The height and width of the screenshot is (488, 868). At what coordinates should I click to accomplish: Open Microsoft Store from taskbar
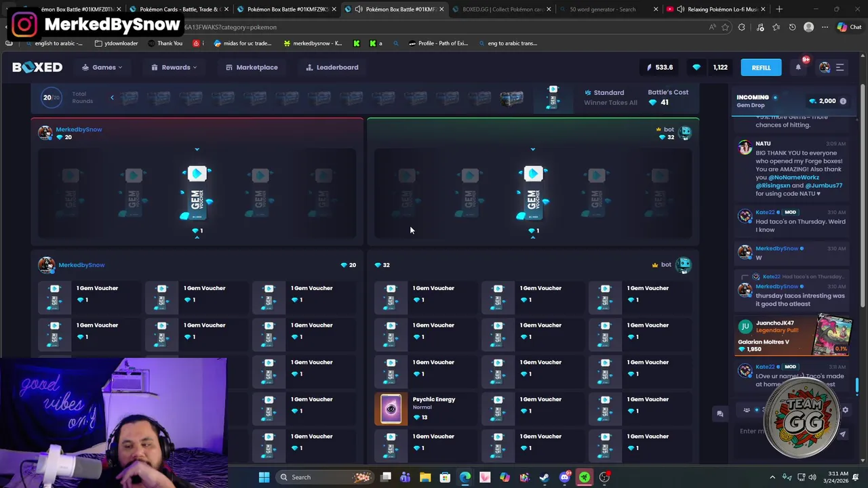click(445, 477)
